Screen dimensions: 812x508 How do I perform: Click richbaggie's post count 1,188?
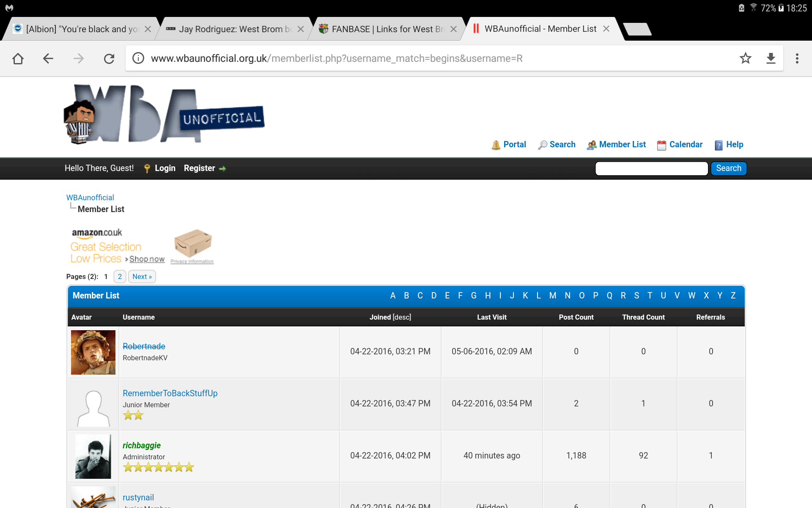coord(576,456)
